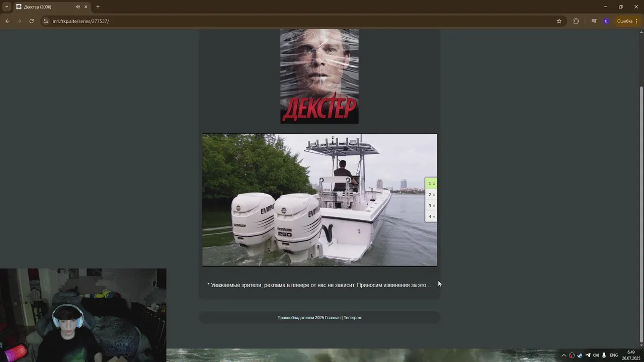This screenshot has height=362, width=644.
Task: Open OBS Studio tray icon
Action: coord(572,355)
